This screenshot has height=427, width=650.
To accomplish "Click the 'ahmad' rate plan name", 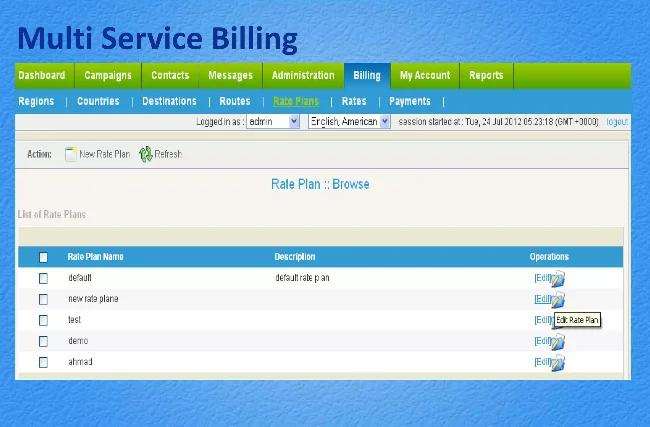I will [x=80, y=362].
